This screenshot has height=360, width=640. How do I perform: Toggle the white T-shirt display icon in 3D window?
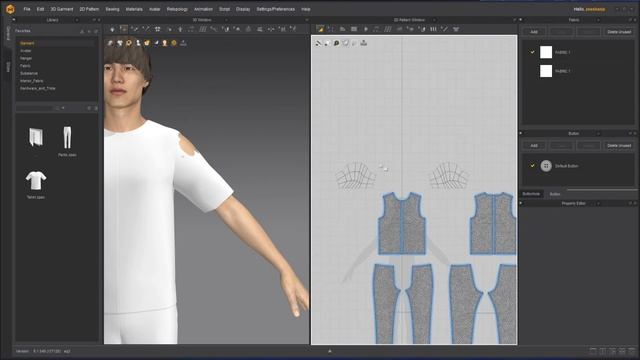click(120, 43)
